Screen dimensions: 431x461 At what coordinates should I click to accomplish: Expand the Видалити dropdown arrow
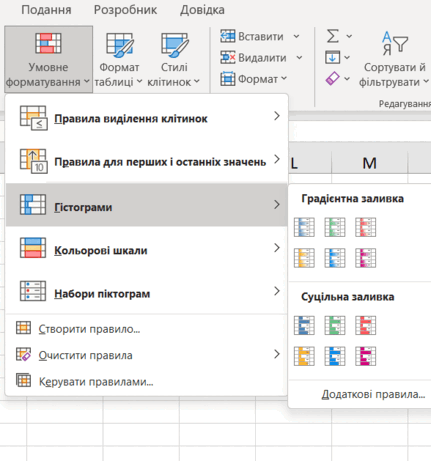(x=299, y=58)
